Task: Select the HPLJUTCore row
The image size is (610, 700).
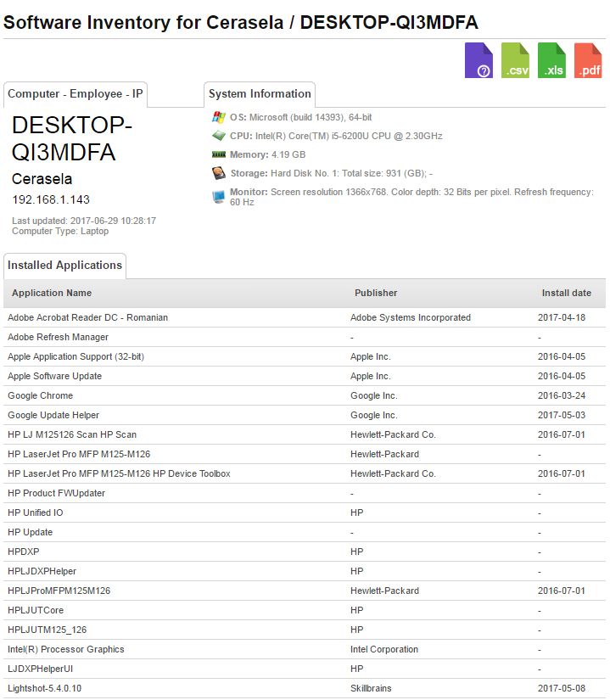Action: point(305,610)
